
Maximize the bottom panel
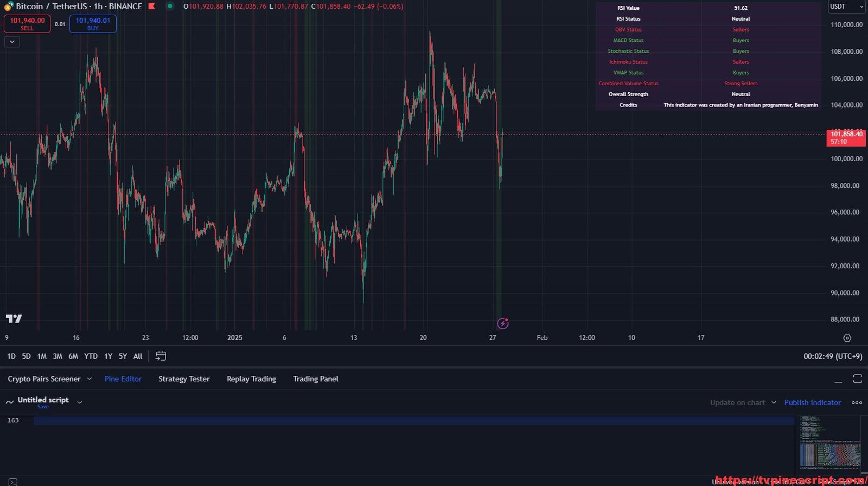click(x=857, y=379)
